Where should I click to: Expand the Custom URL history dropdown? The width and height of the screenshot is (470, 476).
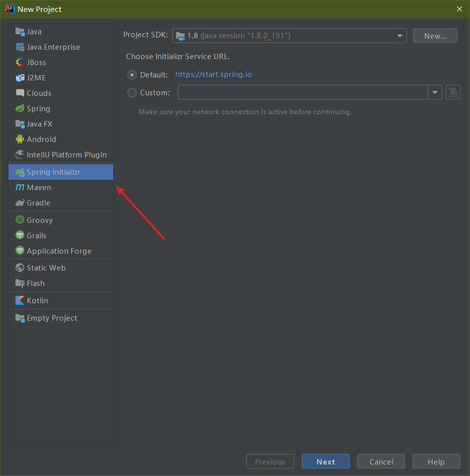click(x=435, y=92)
